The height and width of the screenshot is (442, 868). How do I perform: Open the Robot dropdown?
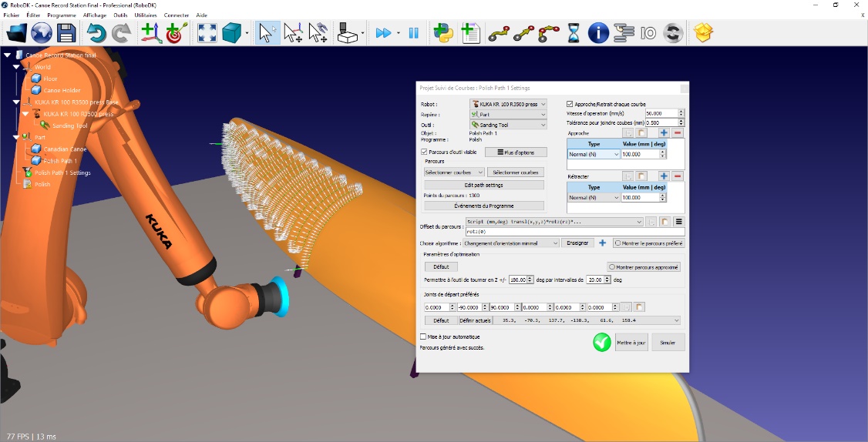[x=508, y=104]
